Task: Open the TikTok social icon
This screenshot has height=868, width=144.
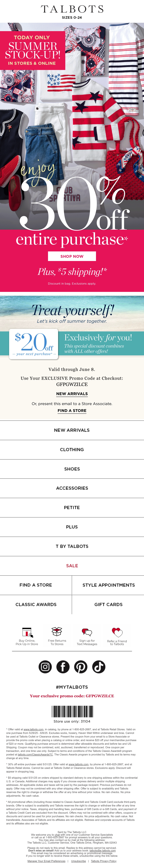Action: (99, 667)
